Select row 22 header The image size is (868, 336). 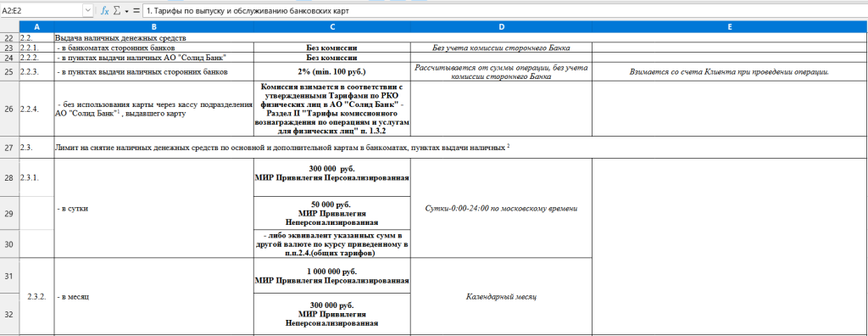(x=9, y=38)
